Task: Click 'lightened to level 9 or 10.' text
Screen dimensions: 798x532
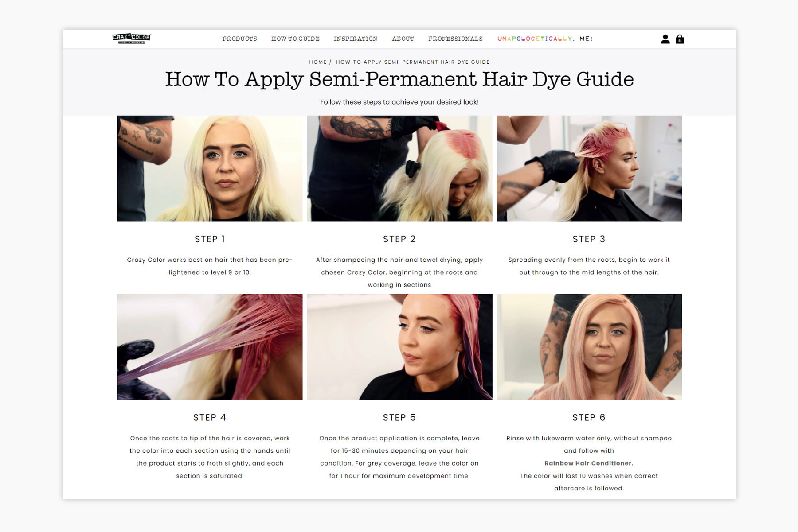Action: [210, 272]
